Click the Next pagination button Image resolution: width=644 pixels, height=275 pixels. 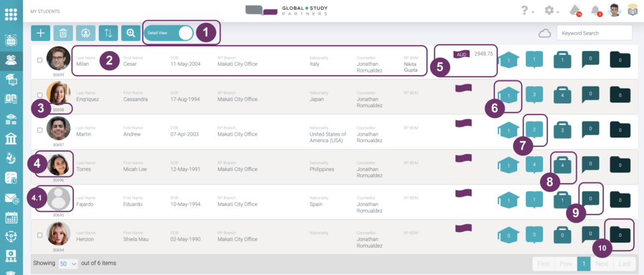[602, 264]
